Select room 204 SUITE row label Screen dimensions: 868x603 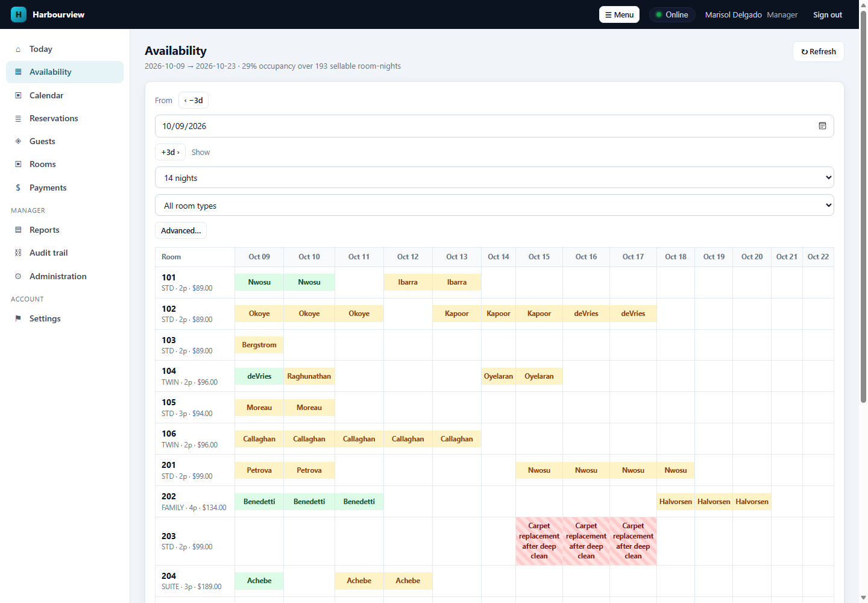tap(195, 581)
